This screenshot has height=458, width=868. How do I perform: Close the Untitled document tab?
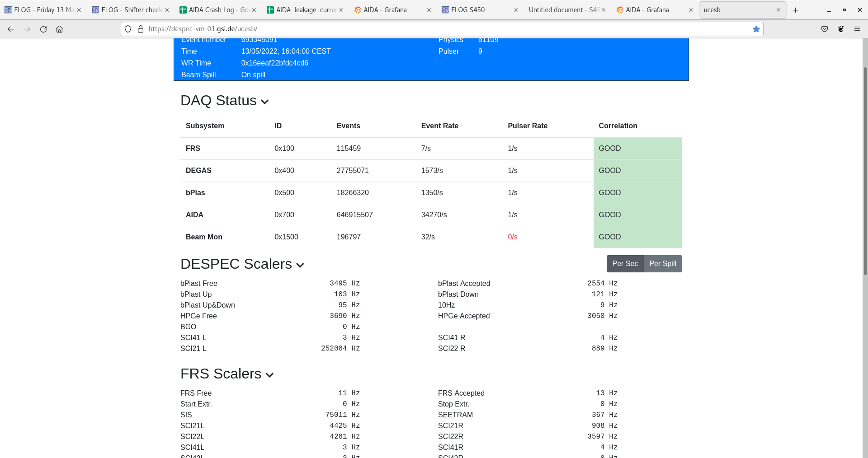[604, 10]
